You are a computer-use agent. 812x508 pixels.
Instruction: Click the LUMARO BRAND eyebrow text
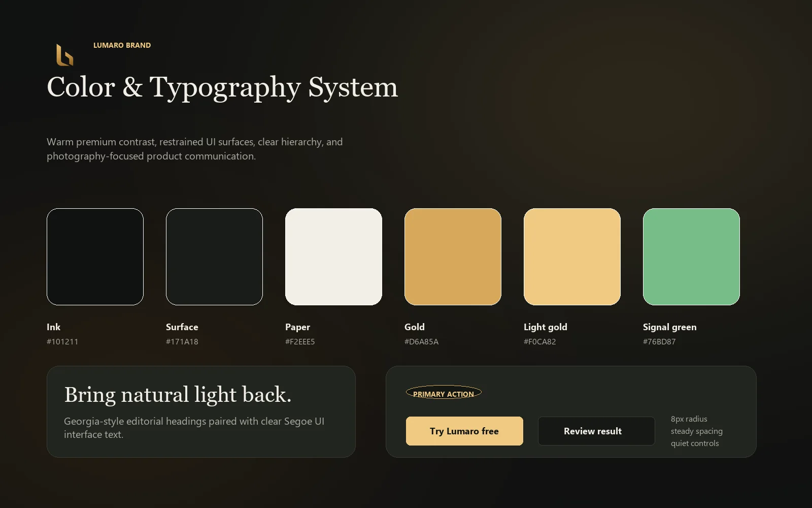click(x=122, y=45)
